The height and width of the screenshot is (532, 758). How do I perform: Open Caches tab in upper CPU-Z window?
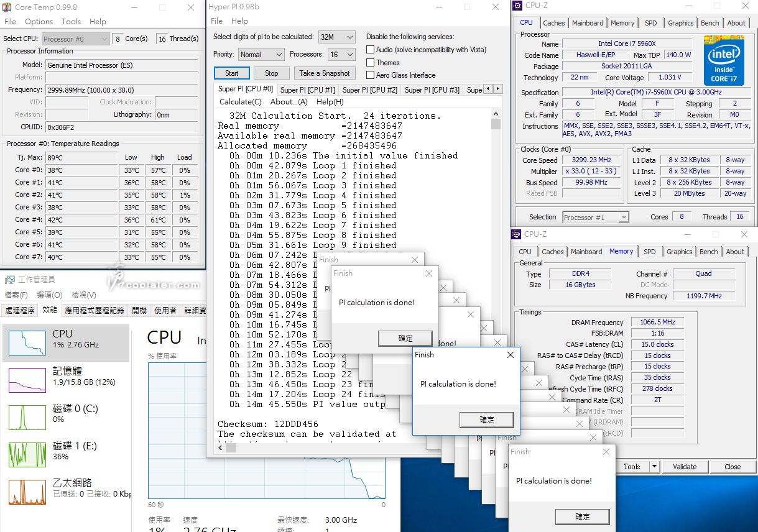554,23
